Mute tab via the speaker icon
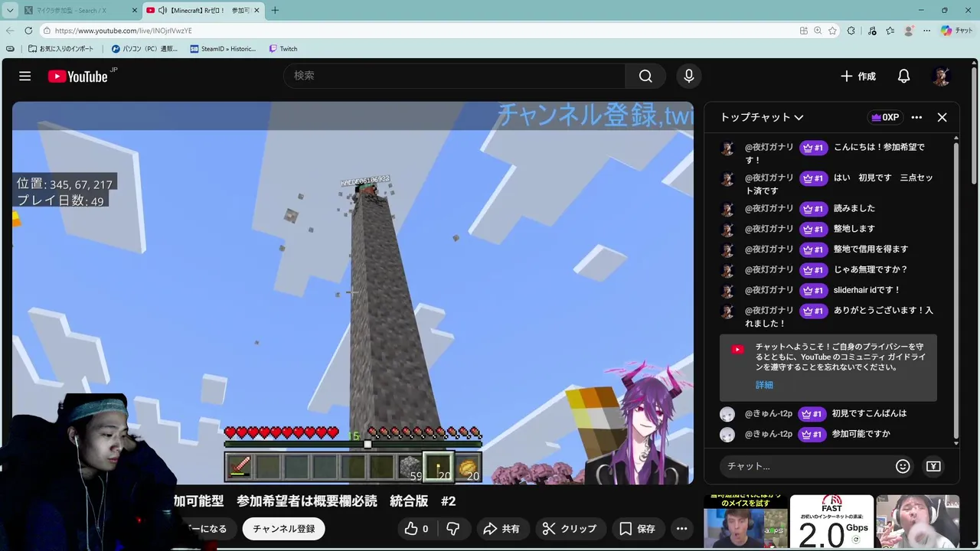 point(162,10)
